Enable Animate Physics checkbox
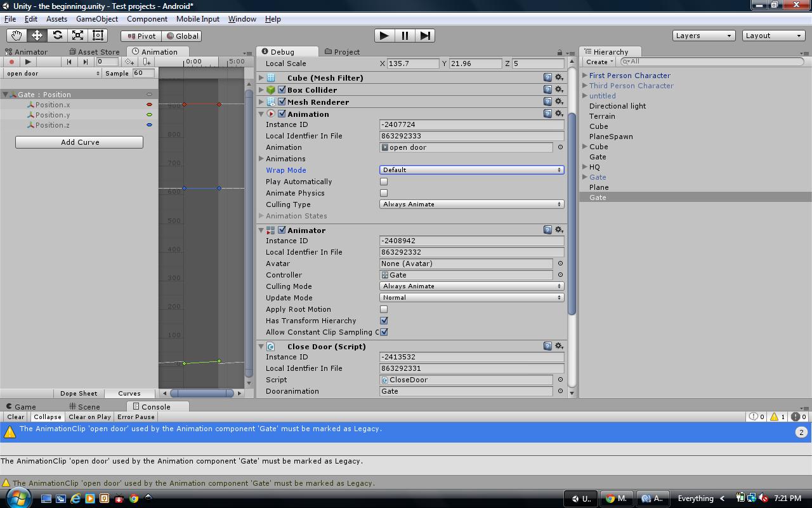This screenshot has height=508, width=812. [384, 193]
